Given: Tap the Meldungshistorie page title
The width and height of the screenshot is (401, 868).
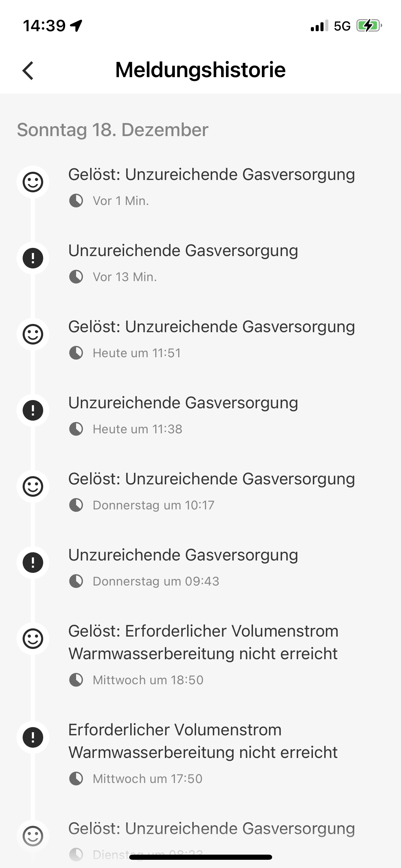Looking at the screenshot, I should click(x=200, y=70).
